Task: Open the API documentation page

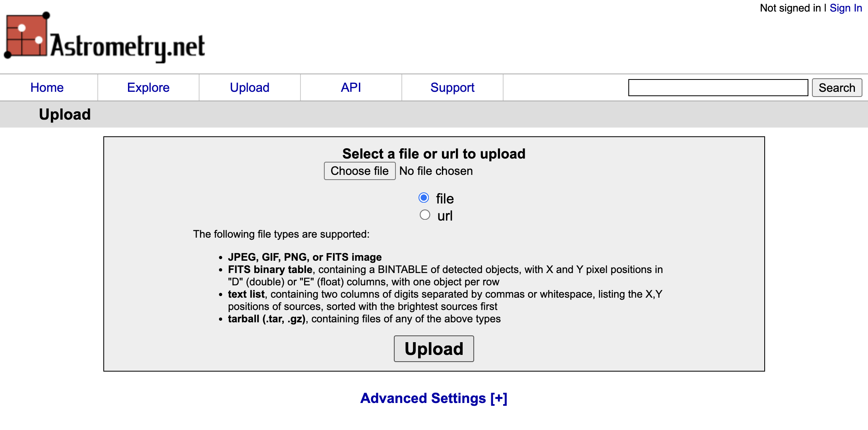Action: [351, 87]
